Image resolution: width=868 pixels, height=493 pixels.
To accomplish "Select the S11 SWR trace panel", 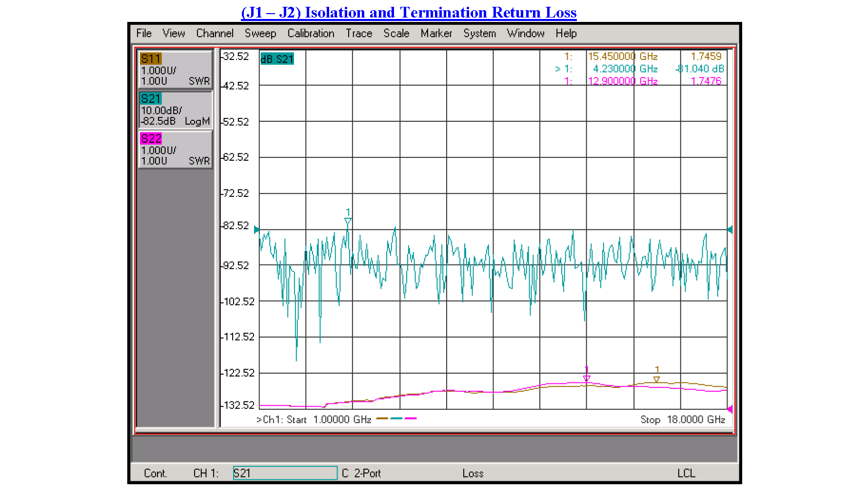I will pyautogui.click(x=175, y=69).
